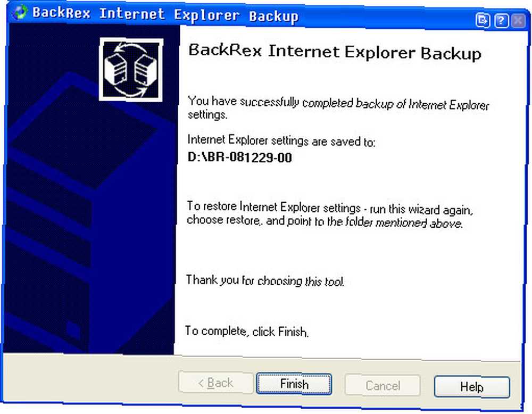Click the restore instructions paragraph
The image size is (532, 414).
point(329,215)
